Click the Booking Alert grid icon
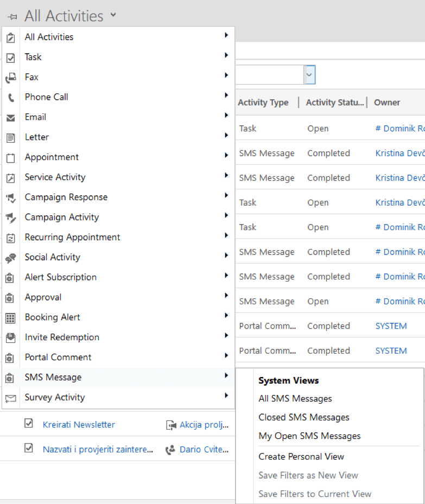Screen dimensions: 425x504 pyautogui.click(x=10, y=318)
